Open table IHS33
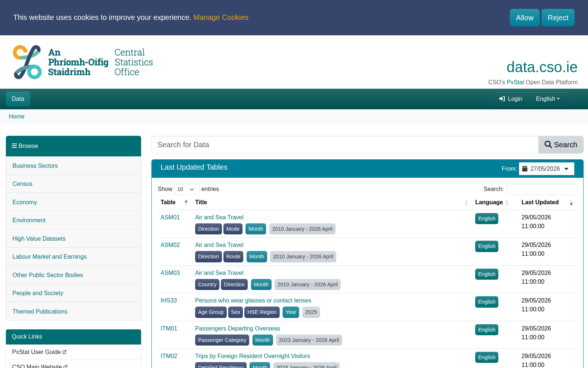Viewport: 588px width, 368px height. coord(169,300)
